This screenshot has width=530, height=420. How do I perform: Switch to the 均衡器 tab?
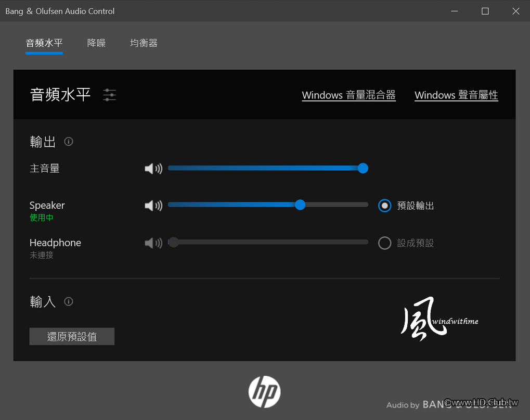tap(144, 43)
